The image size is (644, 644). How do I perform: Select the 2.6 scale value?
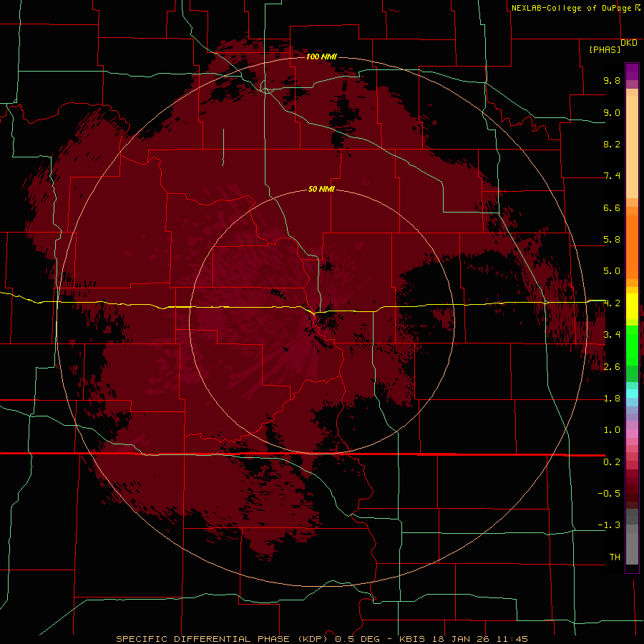612,367
